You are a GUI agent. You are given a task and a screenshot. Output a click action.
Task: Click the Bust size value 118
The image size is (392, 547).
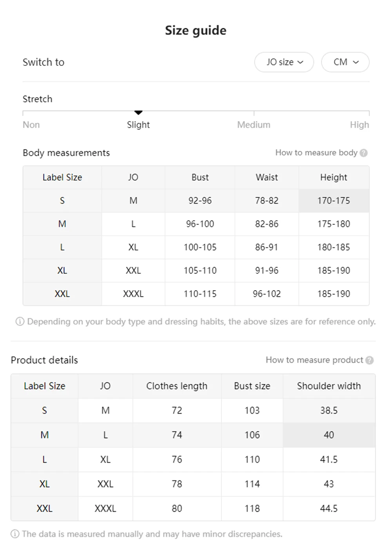click(x=252, y=509)
